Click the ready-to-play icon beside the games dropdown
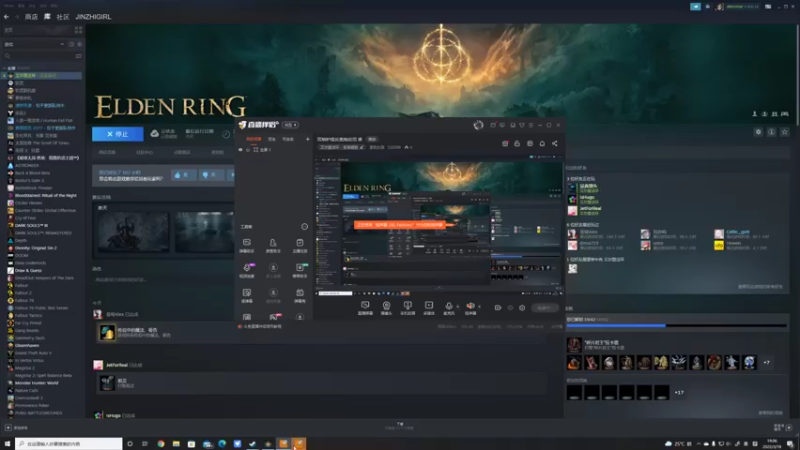Viewport: 800px width, 450px height. pyautogui.click(x=79, y=44)
